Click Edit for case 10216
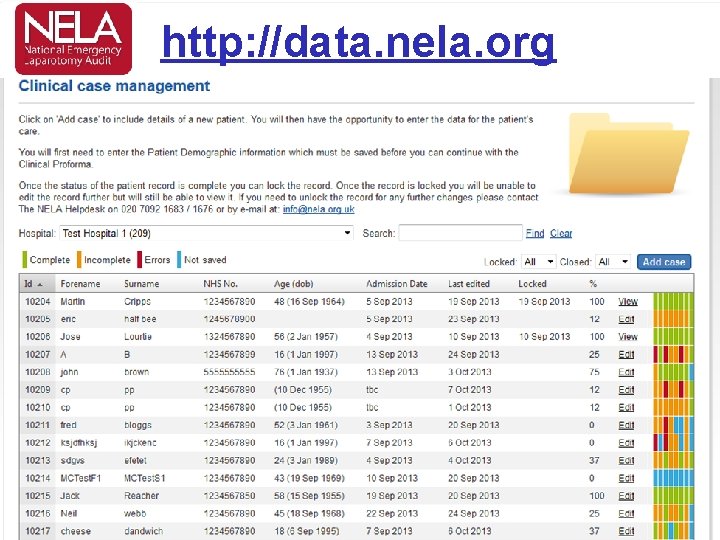Image resolution: width=720 pixels, height=540 pixels. point(626,513)
